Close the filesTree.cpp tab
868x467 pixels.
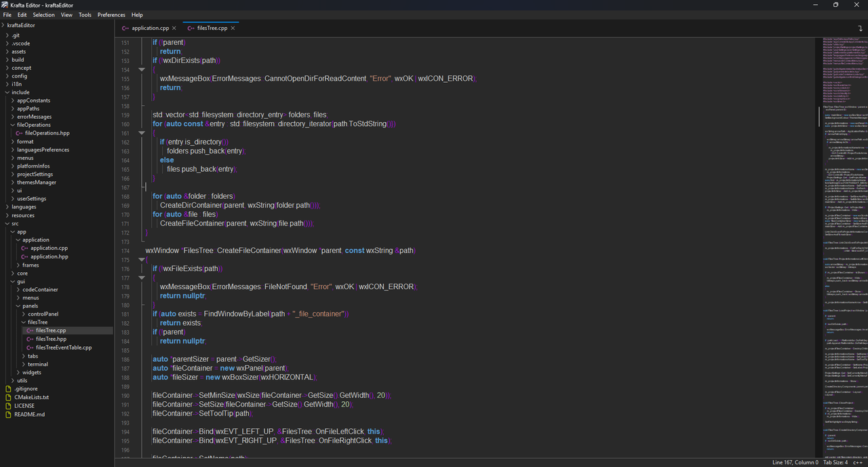coord(233,28)
